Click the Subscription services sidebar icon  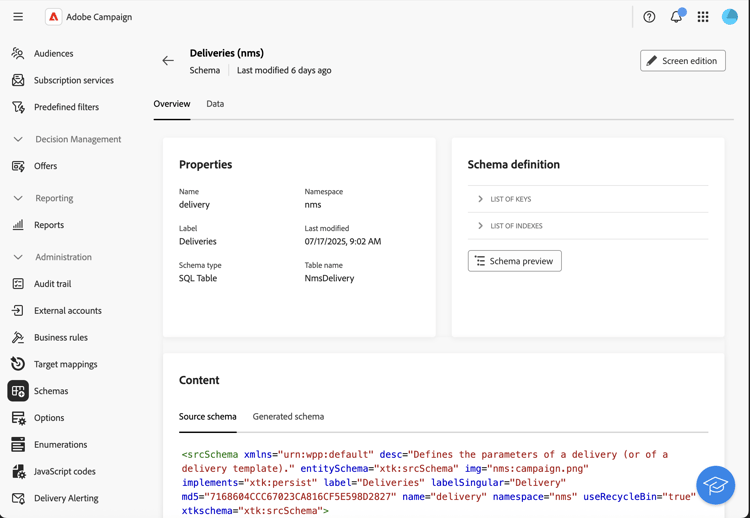coord(18,80)
